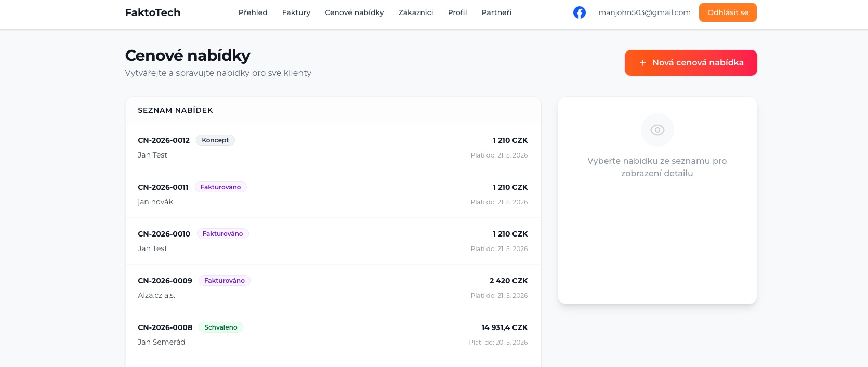Click the Odhlásit se button

click(728, 12)
